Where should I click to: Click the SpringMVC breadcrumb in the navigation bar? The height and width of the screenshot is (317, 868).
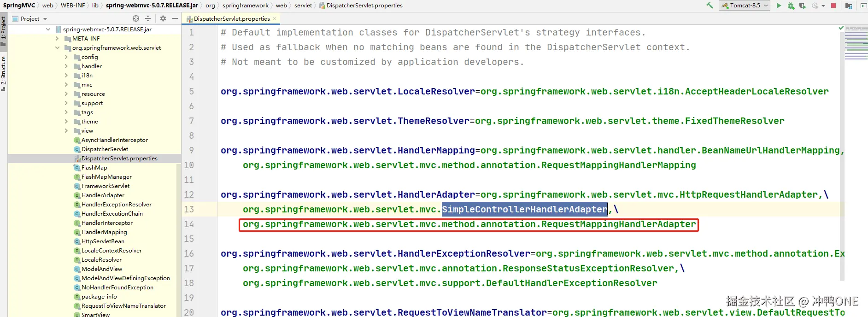(19, 6)
